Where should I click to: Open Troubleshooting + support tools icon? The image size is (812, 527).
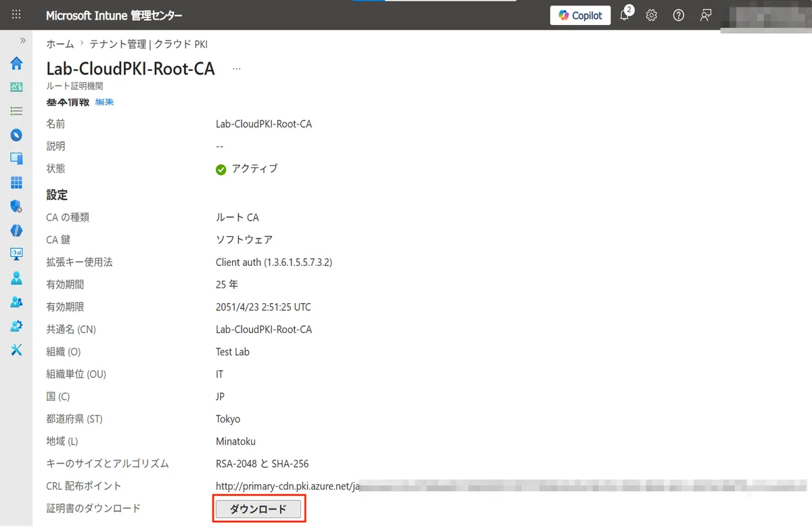point(16,350)
